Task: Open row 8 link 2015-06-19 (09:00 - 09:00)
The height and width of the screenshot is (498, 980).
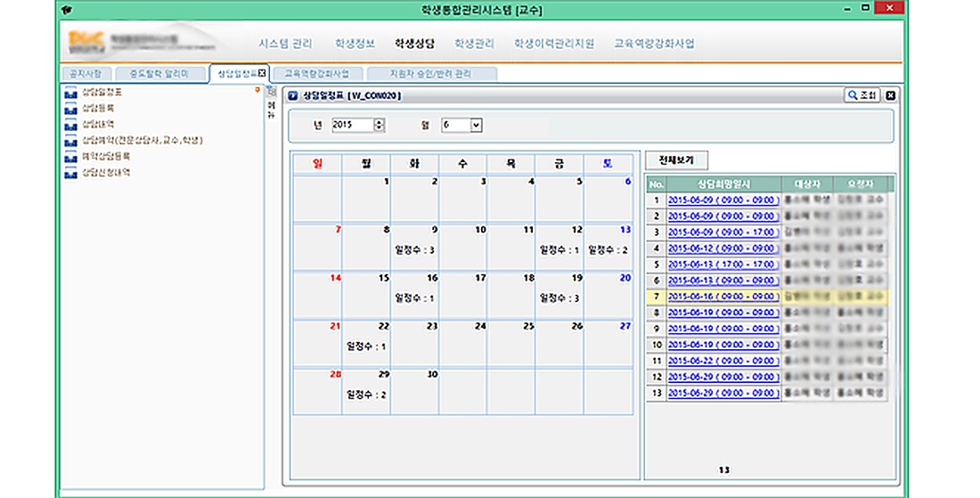Action: click(723, 313)
